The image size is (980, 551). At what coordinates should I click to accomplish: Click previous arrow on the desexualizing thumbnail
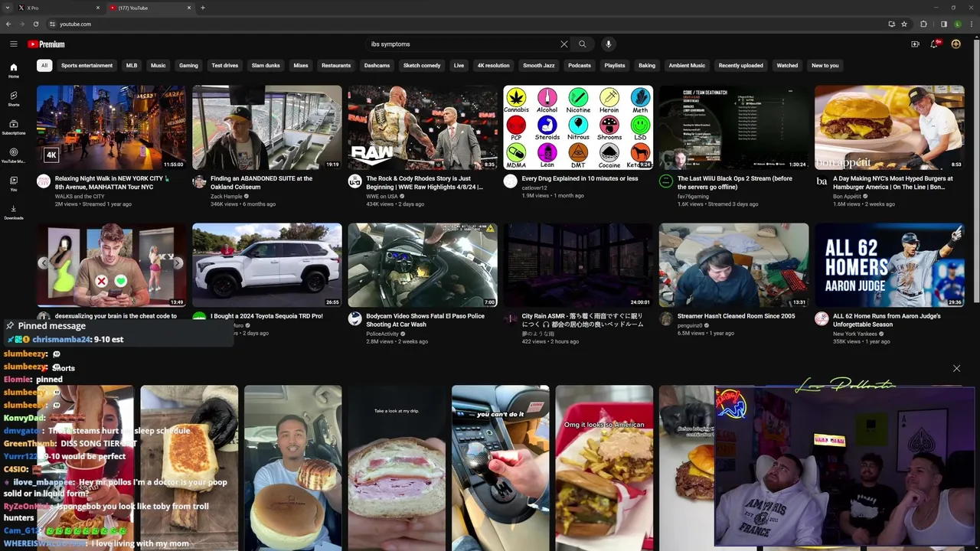coord(44,263)
